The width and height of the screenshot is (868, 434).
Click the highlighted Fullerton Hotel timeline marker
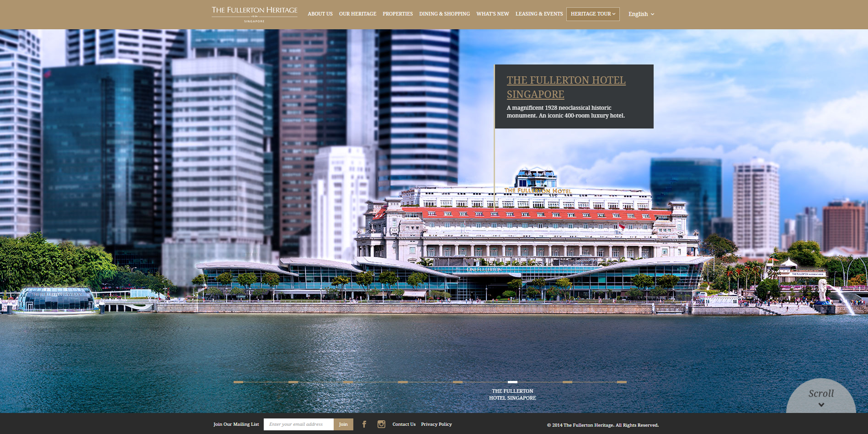click(512, 382)
